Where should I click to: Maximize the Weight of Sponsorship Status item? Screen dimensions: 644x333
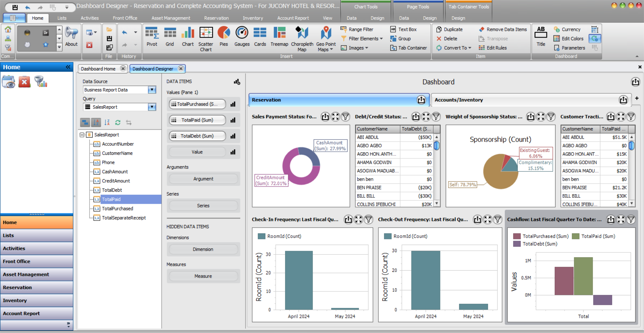pyautogui.click(x=541, y=116)
